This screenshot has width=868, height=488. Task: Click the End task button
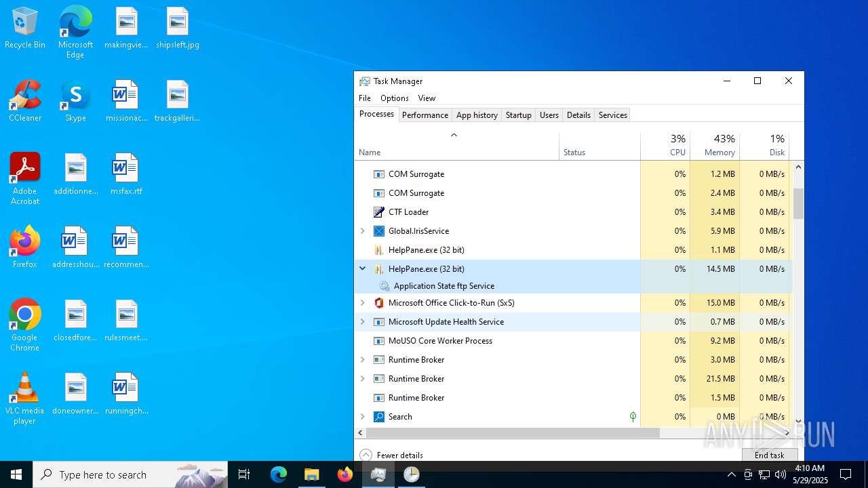(x=770, y=455)
